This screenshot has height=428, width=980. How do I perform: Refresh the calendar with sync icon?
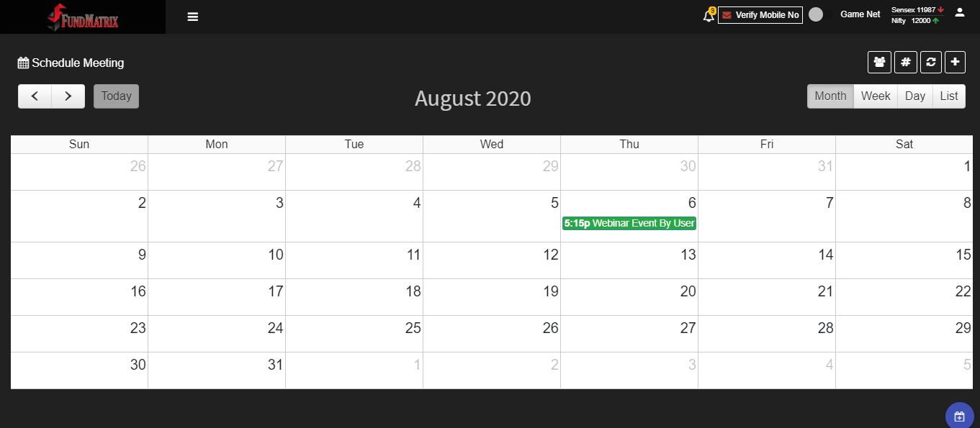[x=930, y=63]
